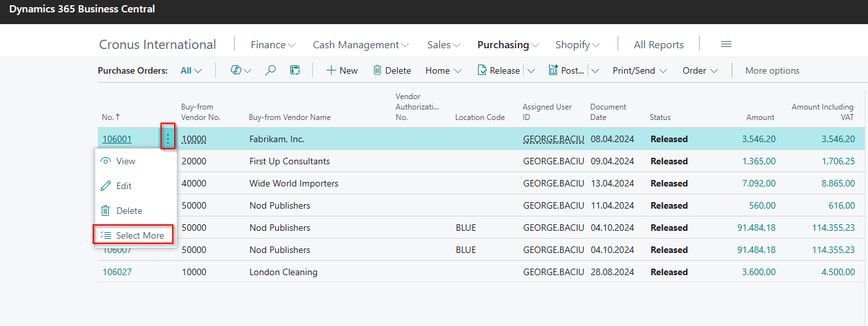868x326 pixels.
Task: Open the Order dropdown menu
Action: coord(700,70)
